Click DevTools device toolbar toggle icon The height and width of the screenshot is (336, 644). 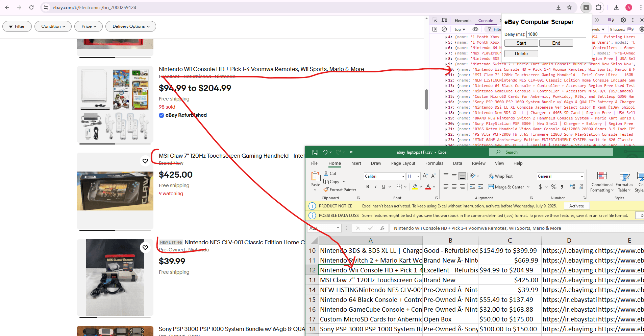[x=444, y=20]
